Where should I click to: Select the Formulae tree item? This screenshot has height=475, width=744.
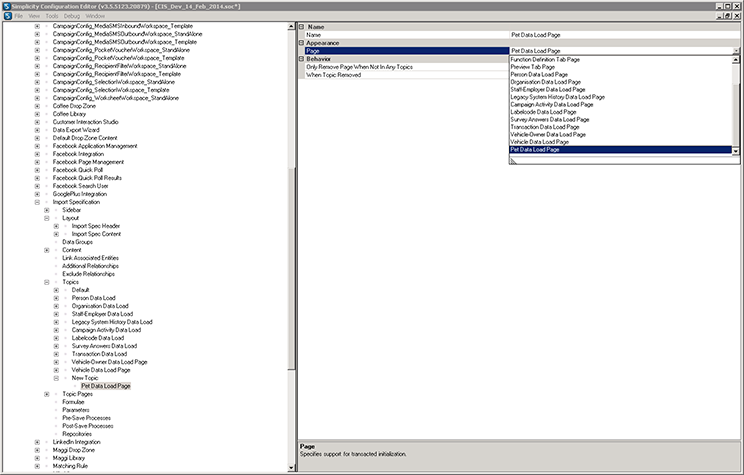click(73, 402)
